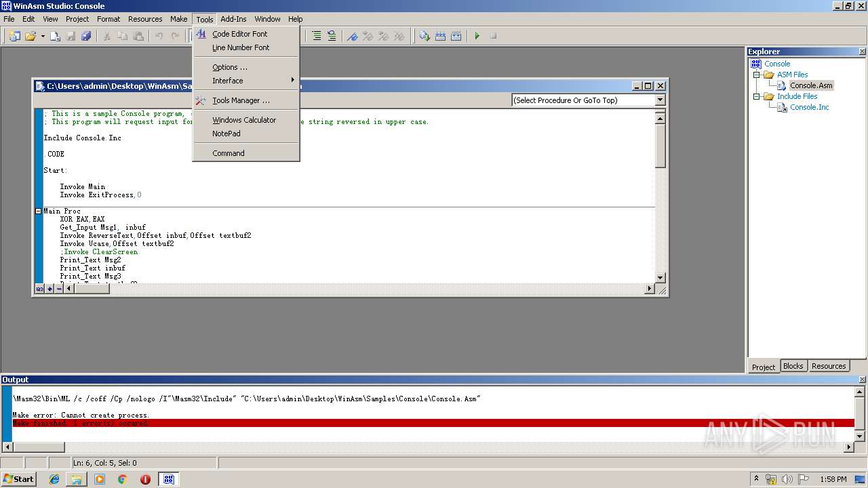The image size is (868, 488).
Task: Select Console.Inc in the Explorer tree
Action: coord(809,107)
